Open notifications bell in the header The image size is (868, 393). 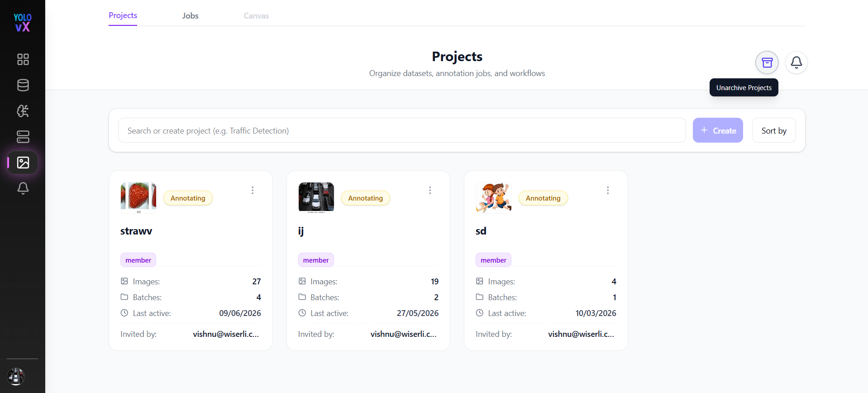796,62
